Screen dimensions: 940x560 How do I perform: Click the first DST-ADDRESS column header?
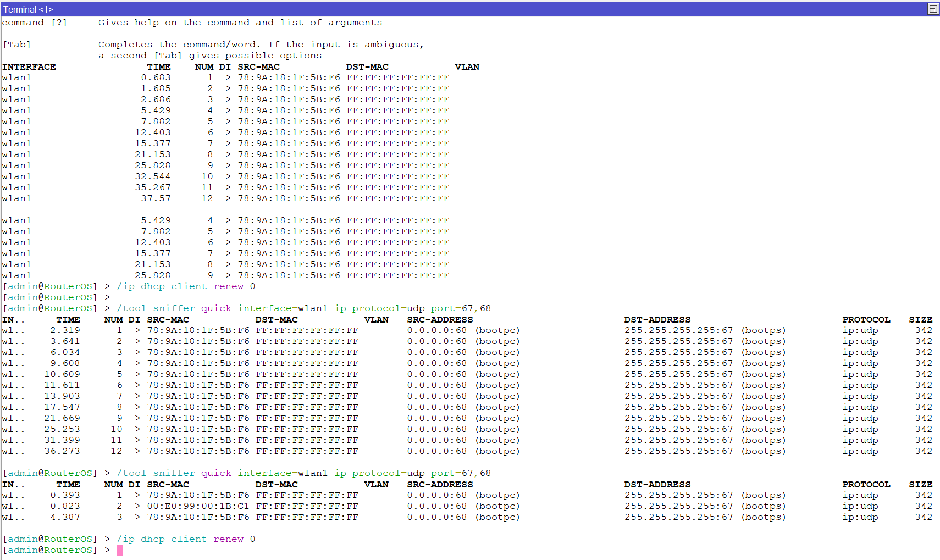[657, 319]
